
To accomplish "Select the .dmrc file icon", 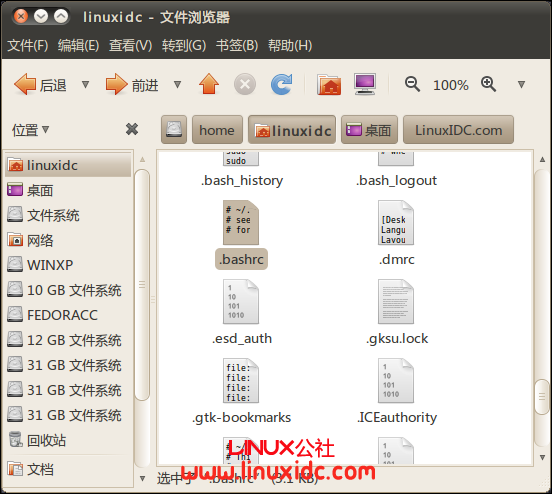I will click(x=396, y=223).
